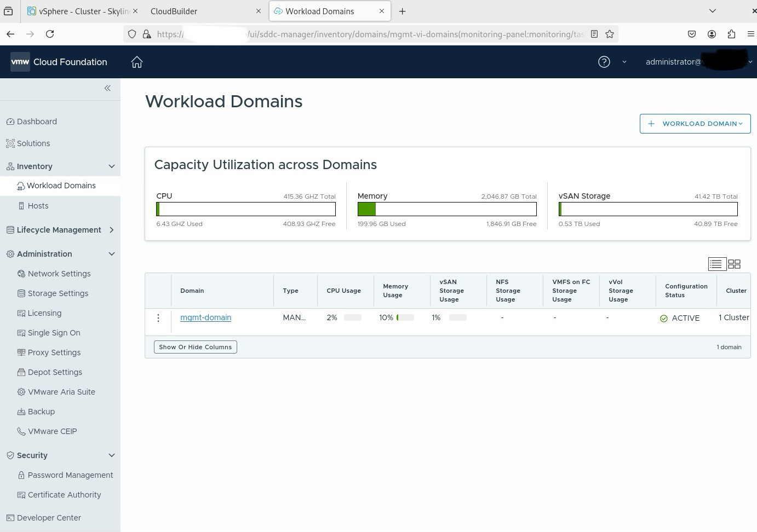Click the Memory capacity utilization bar

click(447, 209)
